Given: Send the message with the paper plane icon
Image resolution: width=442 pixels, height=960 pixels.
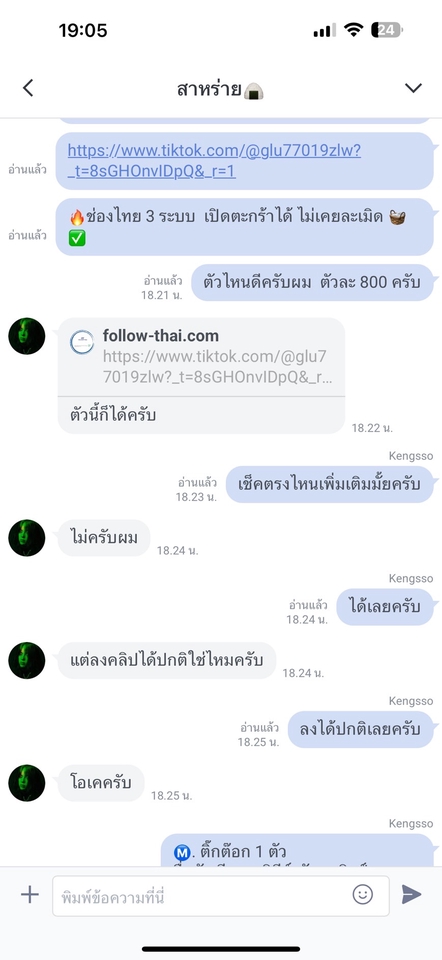Looking at the screenshot, I should [411, 894].
